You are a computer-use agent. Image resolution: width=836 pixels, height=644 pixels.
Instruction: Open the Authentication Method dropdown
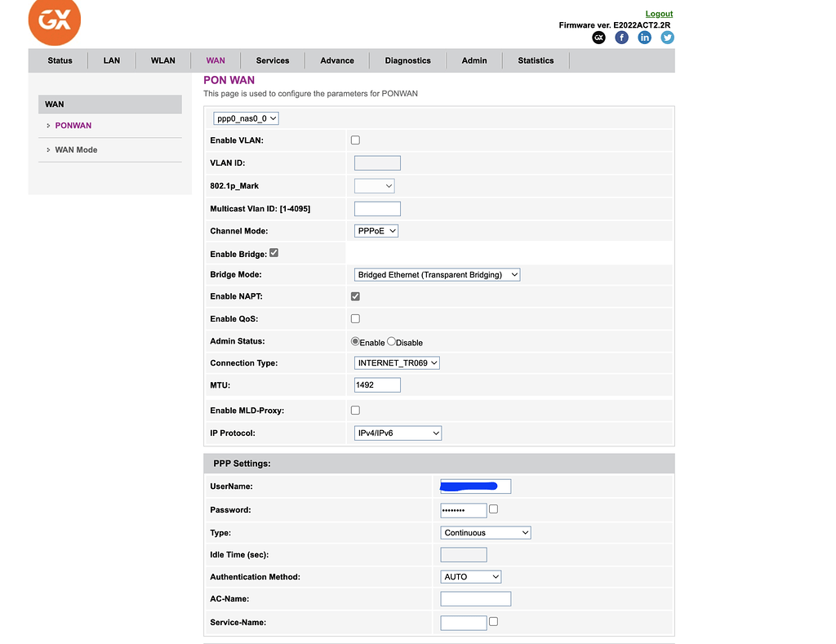tap(471, 576)
